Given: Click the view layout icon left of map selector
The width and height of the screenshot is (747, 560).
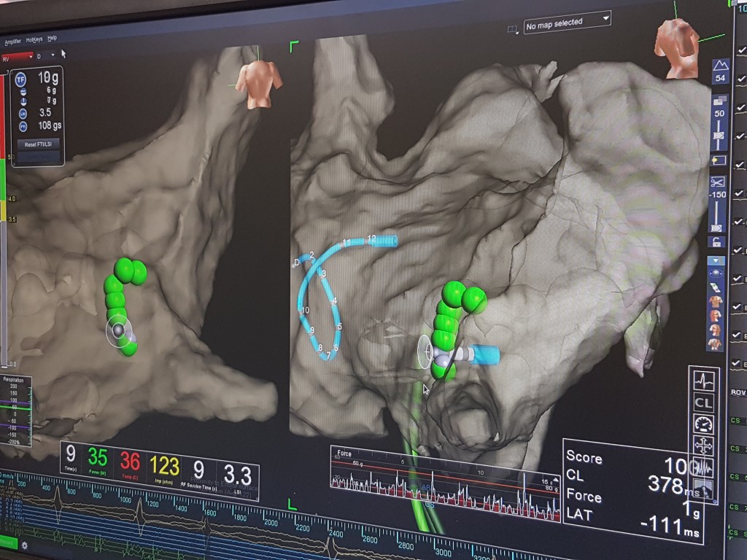Looking at the screenshot, I should [513, 29].
